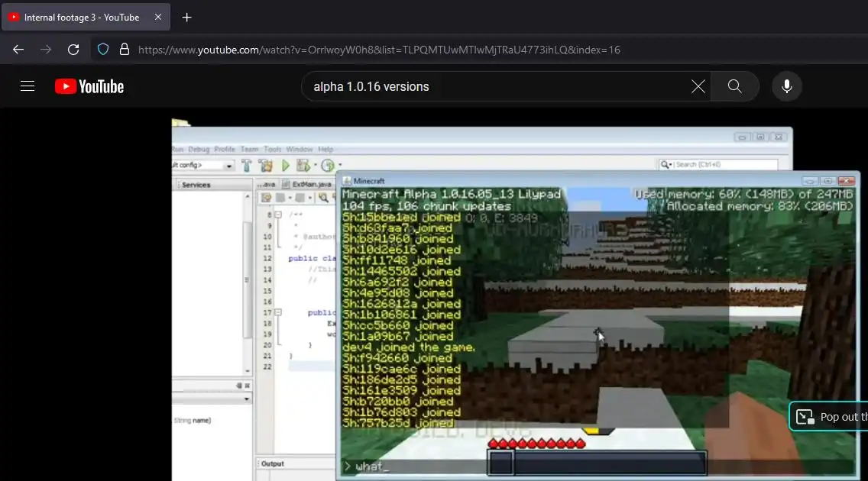This screenshot has width=868, height=481.
Task: Close the NetBeans navigator panel
Action: click(x=248, y=386)
